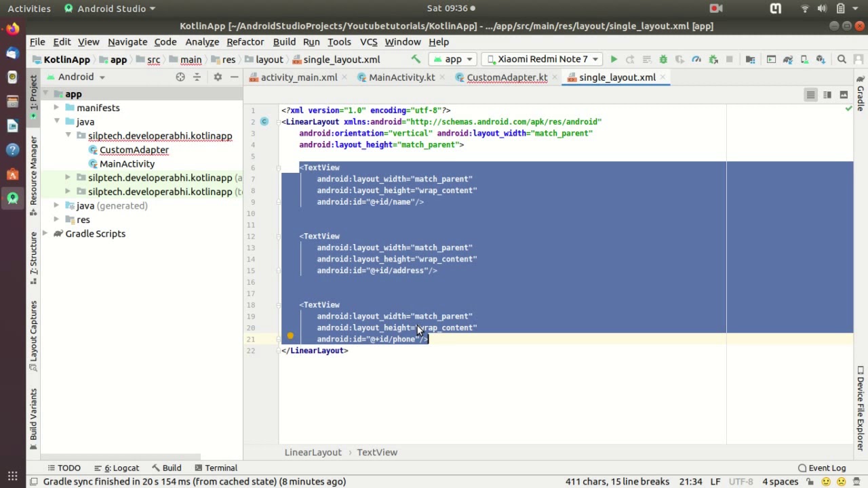Toggle the Layout Captures side panel
The width and height of the screenshot is (868, 488).
(x=33, y=335)
